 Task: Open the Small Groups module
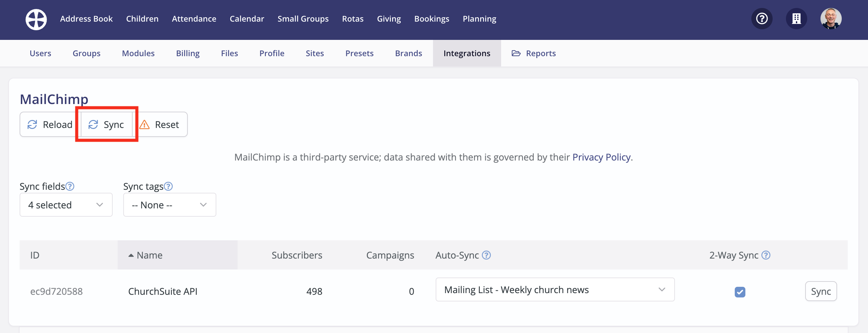(x=303, y=19)
